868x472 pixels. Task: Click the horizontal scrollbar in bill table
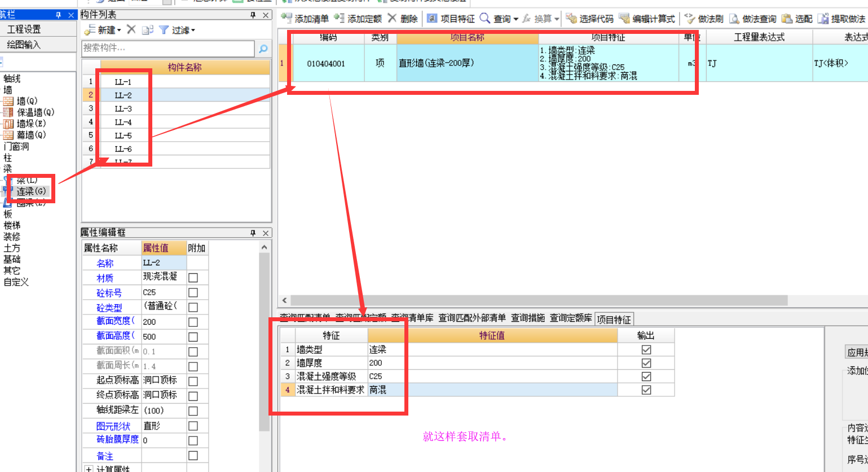coord(539,300)
